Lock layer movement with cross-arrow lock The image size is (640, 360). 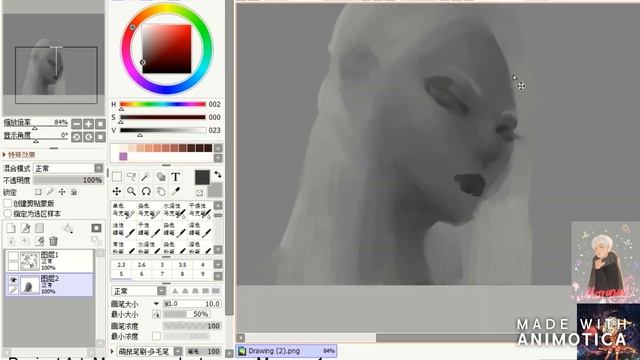pyautogui.click(x=62, y=192)
